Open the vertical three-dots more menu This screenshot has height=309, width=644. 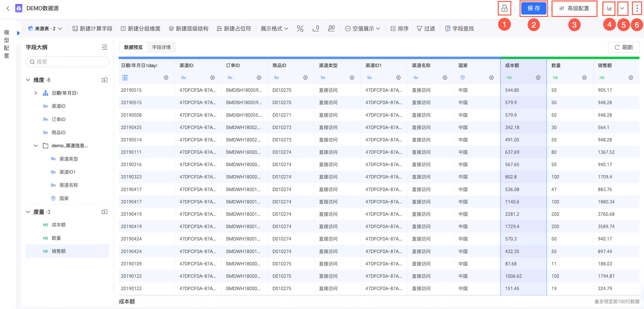point(637,8)
